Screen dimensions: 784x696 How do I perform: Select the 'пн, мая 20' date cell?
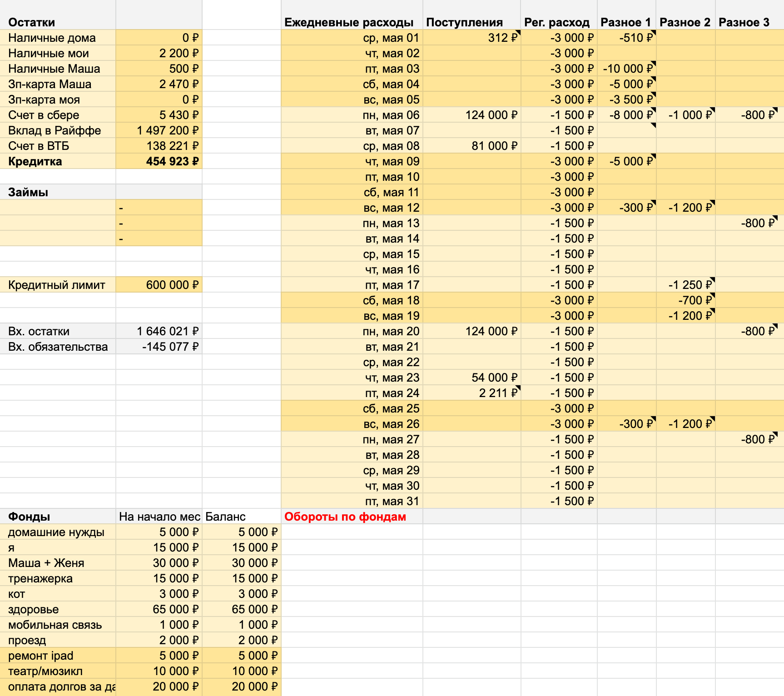[352, 331]
